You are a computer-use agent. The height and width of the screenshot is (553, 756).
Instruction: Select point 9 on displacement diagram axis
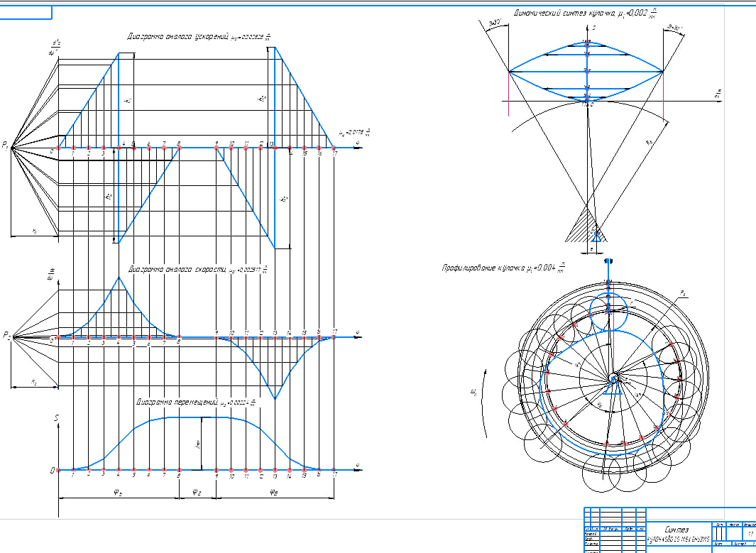[216, 470]
